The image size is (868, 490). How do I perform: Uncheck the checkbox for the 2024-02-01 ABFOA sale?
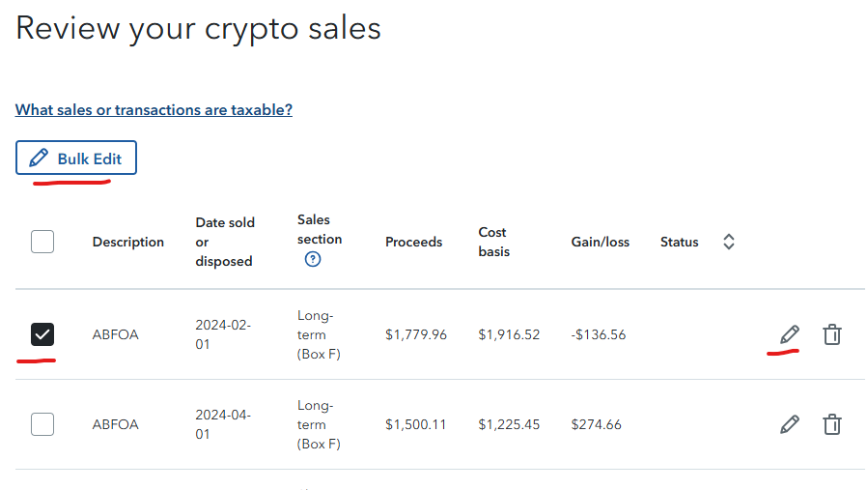click(x=42, y=334)
